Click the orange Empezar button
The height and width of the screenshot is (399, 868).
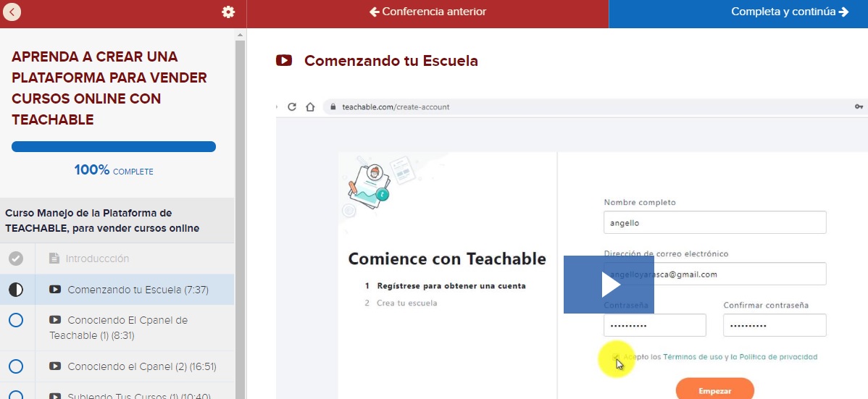pos(714,390)
